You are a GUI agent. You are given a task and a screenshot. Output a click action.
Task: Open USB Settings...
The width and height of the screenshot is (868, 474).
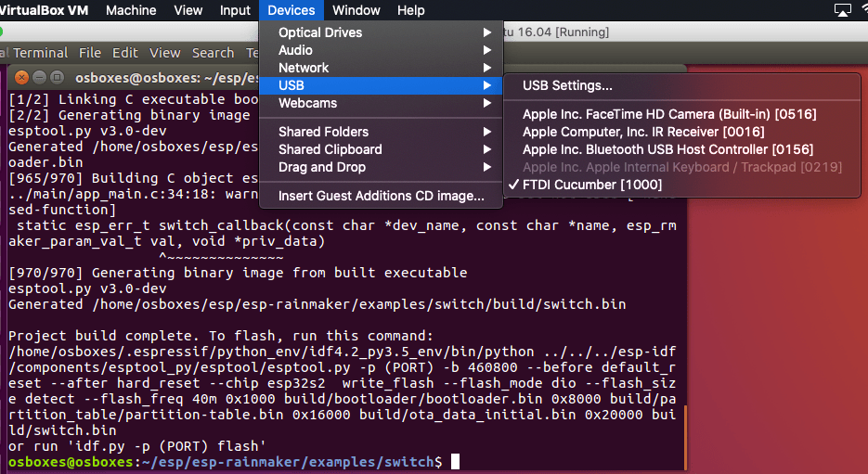[681, 85]
